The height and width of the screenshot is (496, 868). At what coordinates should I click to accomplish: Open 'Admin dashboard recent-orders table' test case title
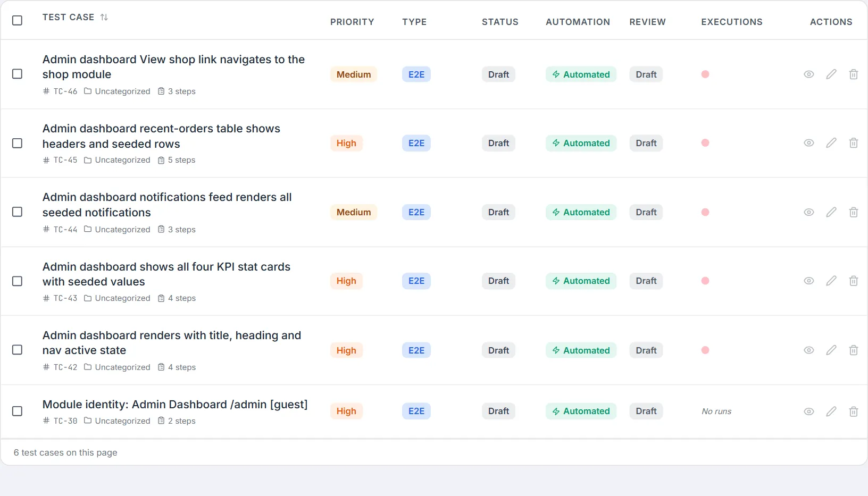pos(161,136)
